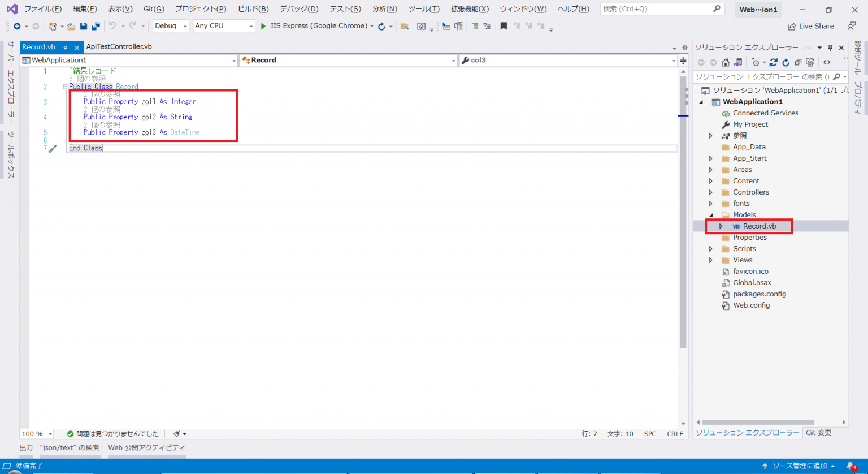Undo the last edit

112,26
